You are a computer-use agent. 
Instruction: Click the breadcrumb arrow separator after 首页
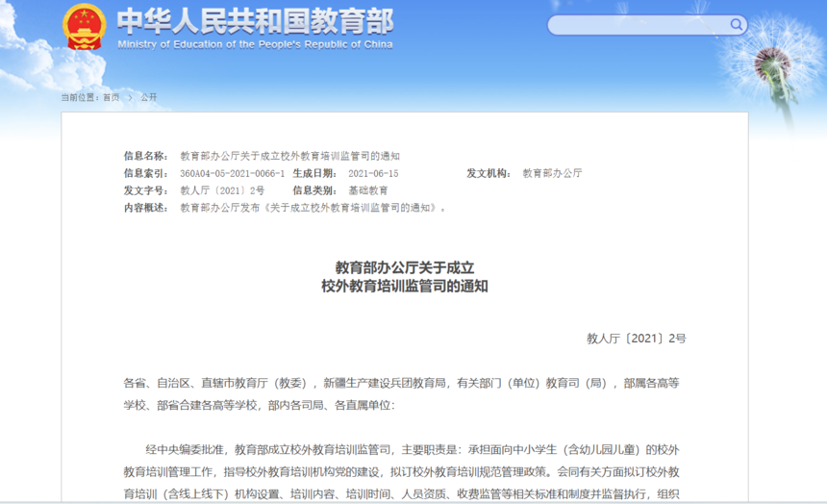point(130,97)
